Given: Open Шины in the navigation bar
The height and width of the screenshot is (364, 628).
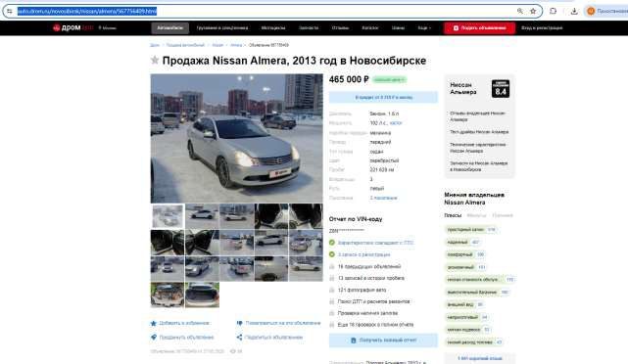Looking at the screenshot, I should coord(398,28).
